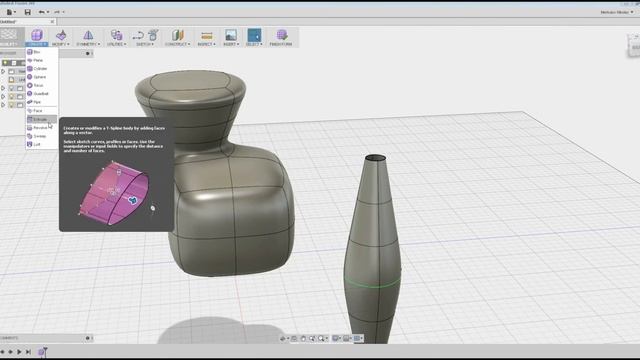This screenshot has width=640, height=360.
Task: Click the Select tool icon
Action: pyautogui.click(x=254, y=35)
